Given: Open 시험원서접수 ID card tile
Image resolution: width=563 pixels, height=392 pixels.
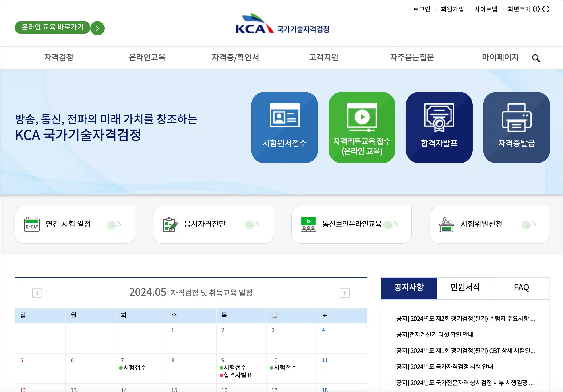Looking at the screenshot, I should 284,127.
